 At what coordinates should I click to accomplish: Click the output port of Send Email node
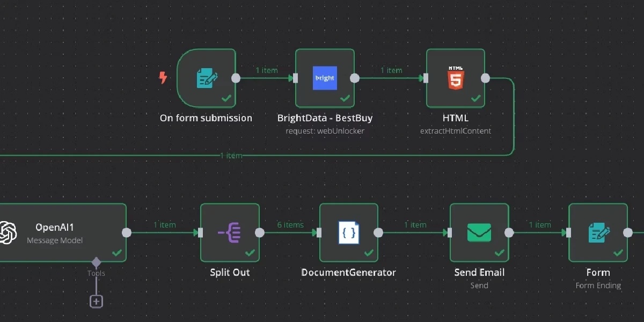coord(509,233)
